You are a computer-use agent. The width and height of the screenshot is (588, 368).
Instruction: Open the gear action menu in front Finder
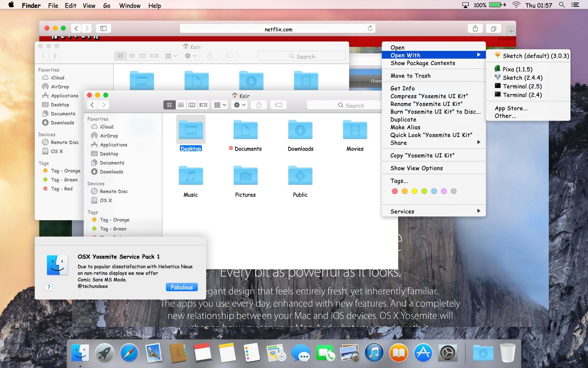click(x=239, y=105)
